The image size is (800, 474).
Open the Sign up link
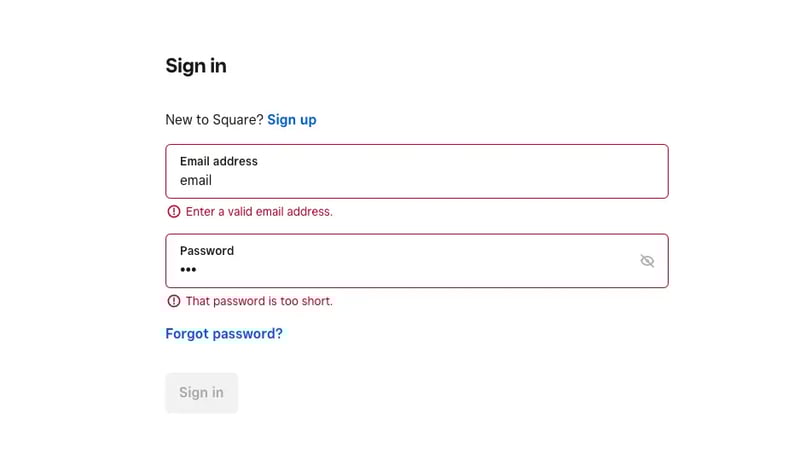(x=291, y=120)
